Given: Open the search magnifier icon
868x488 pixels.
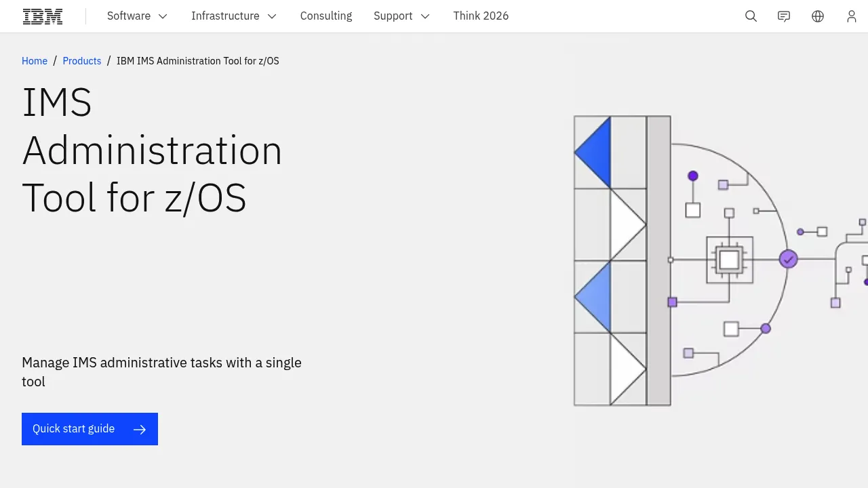Looking at the screenshot, I should [751, 16].
